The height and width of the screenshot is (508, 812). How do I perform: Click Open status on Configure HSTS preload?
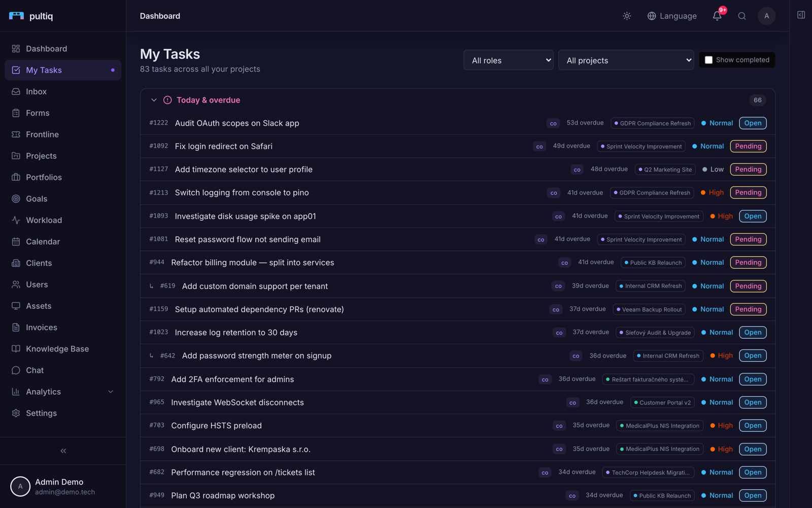point(753,426)
